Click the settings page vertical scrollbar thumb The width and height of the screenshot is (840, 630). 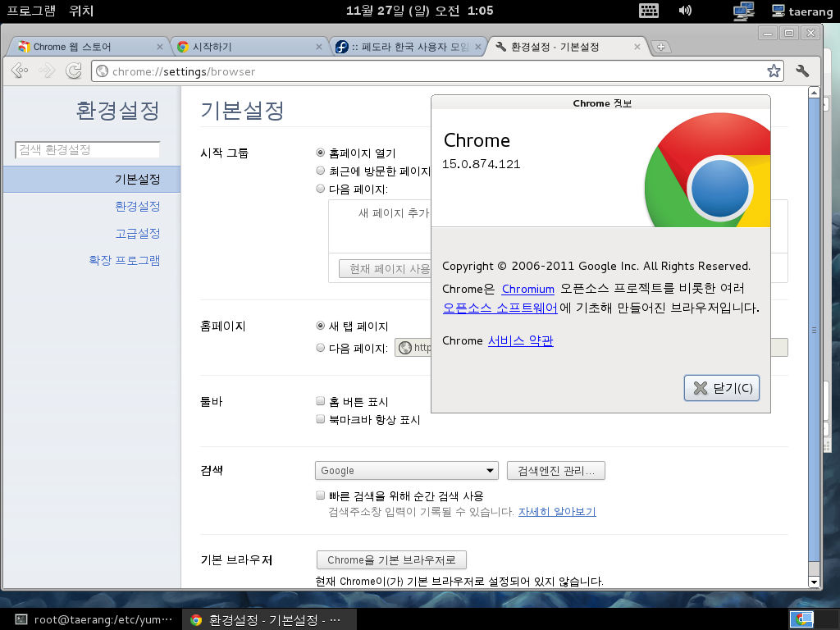(x=814, y=330)
